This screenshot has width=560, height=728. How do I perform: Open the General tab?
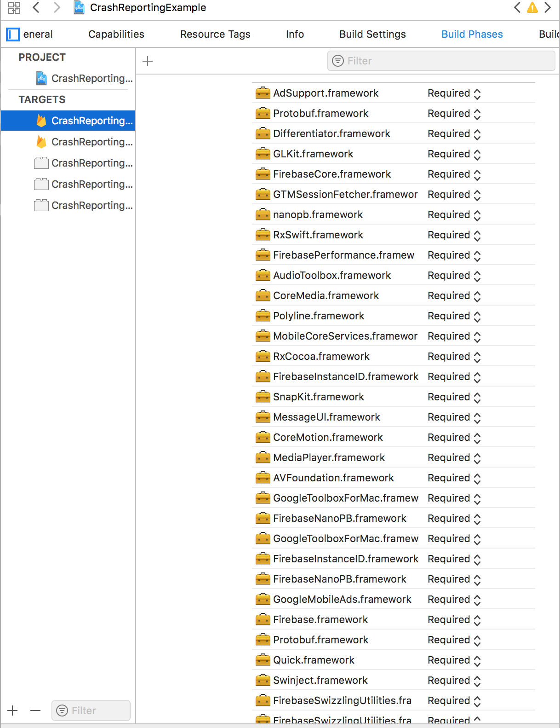tap(38, 34)
